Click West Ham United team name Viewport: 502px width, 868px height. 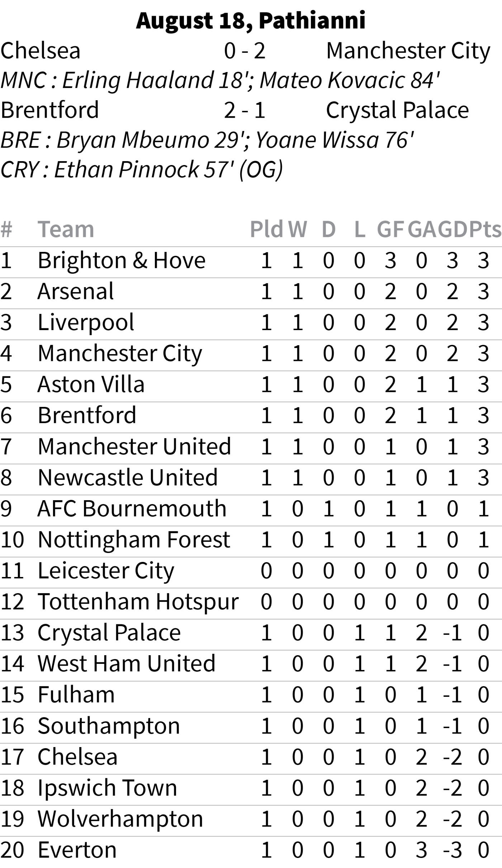pyautogui.click(x=127, y=663)
